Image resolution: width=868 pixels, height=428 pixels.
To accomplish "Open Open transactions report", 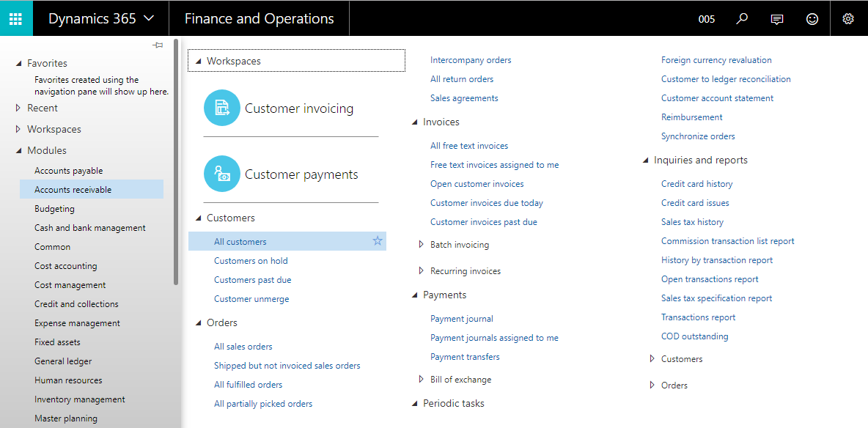I will click(x=710, y=279).
